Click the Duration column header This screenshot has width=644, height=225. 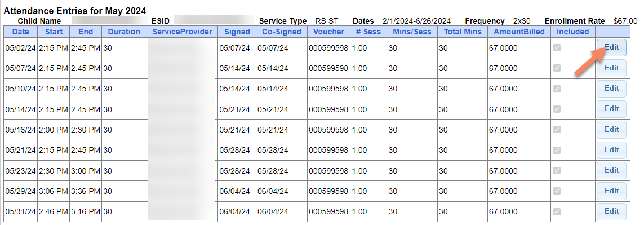click(x=124, y=32)
